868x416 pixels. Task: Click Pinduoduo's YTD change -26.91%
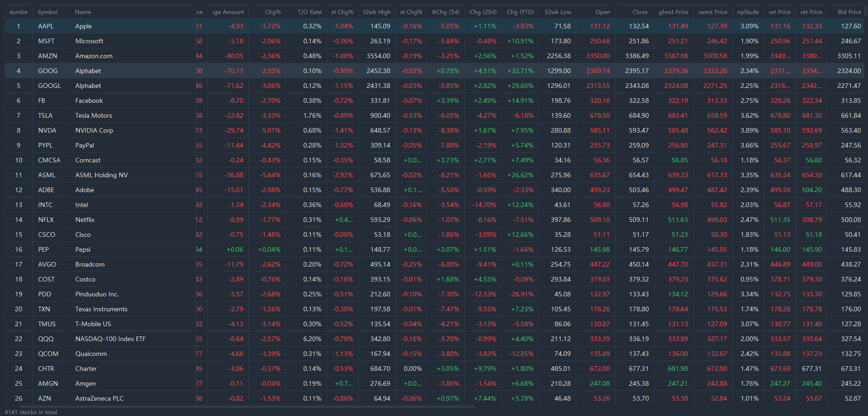[521, 294]
